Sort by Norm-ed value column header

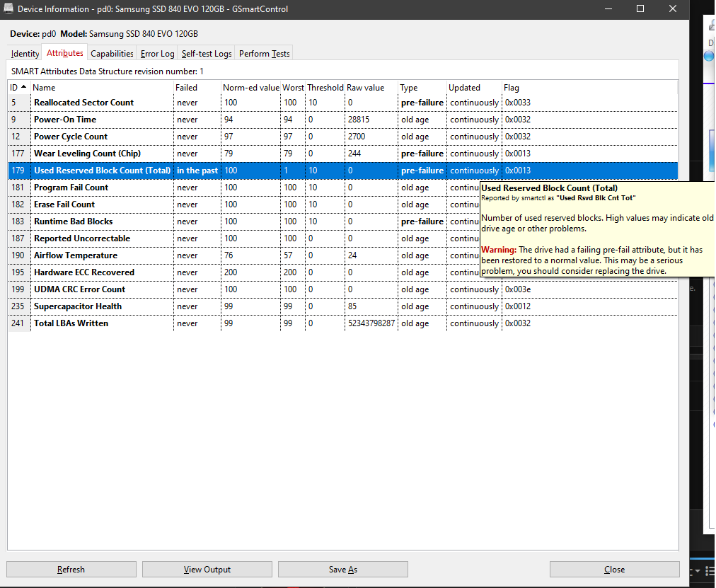click(x=250, y=88)
